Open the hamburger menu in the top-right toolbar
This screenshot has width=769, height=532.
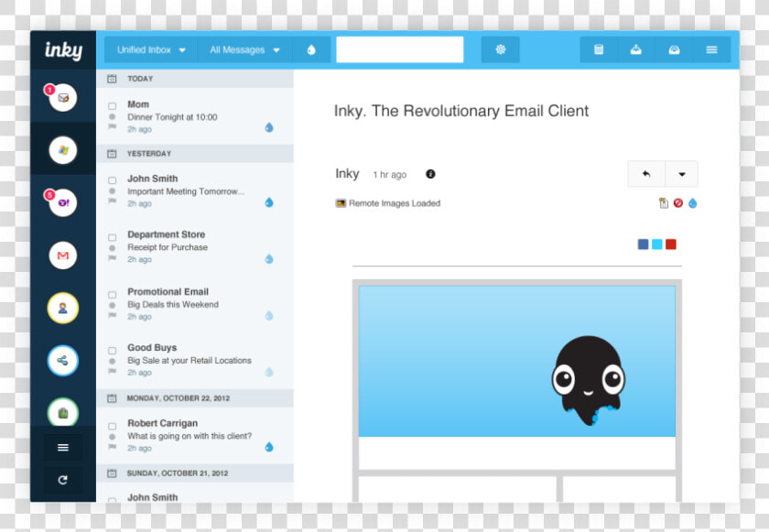pyautogui.click(x=711, y=49)
